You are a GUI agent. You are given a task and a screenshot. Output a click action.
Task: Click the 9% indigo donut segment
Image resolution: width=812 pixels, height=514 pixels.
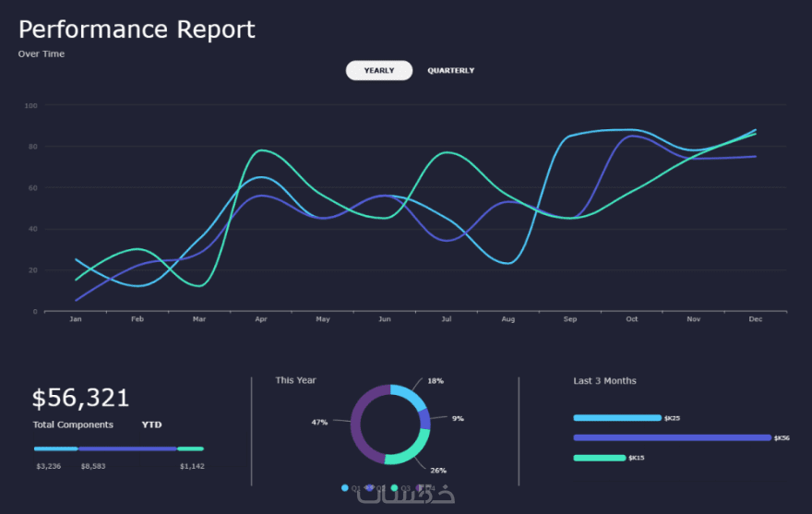[x=424, y=419]
